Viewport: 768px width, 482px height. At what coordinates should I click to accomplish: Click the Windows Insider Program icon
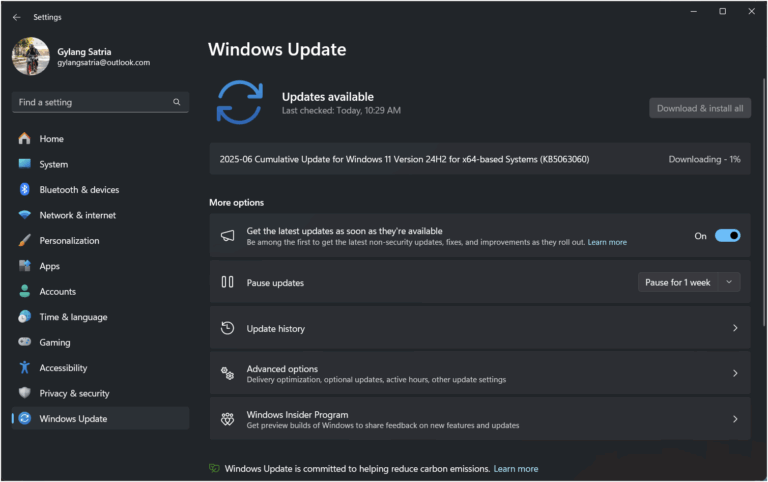(x=227, y=419)
